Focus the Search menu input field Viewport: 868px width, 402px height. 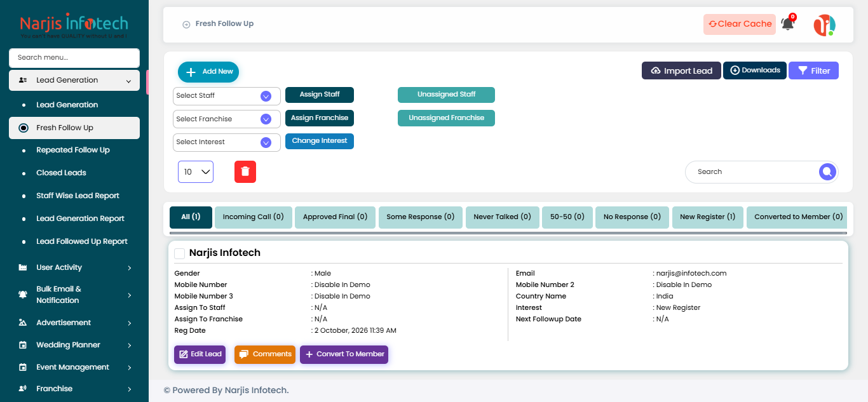click(x=74, y=58)
